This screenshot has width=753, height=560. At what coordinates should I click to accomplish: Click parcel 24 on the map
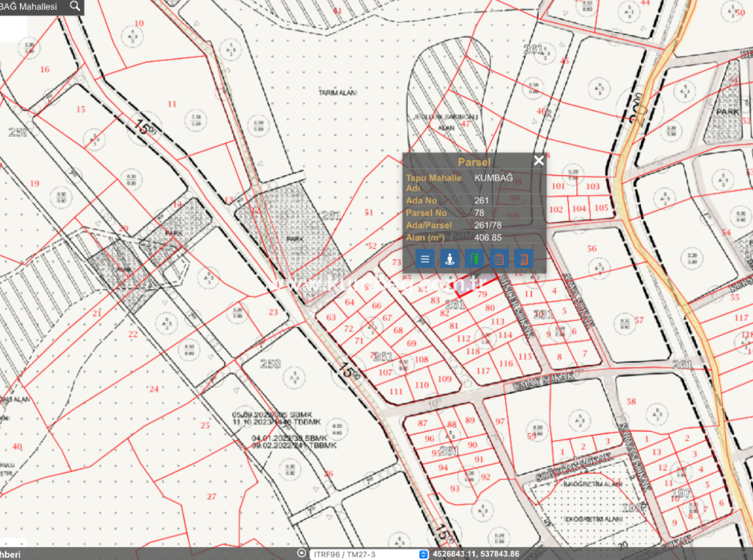(x=154, y=389)
